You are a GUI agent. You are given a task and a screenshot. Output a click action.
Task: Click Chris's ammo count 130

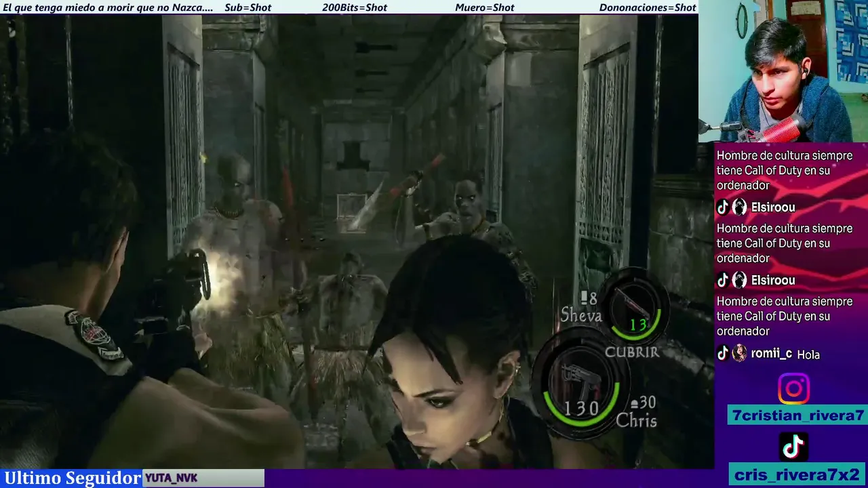(581, 408)
